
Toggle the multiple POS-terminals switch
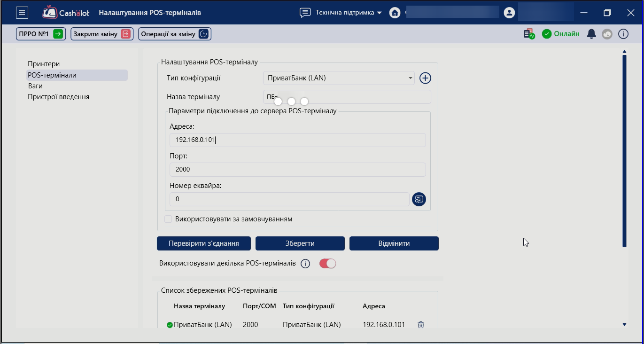(327, 264)
